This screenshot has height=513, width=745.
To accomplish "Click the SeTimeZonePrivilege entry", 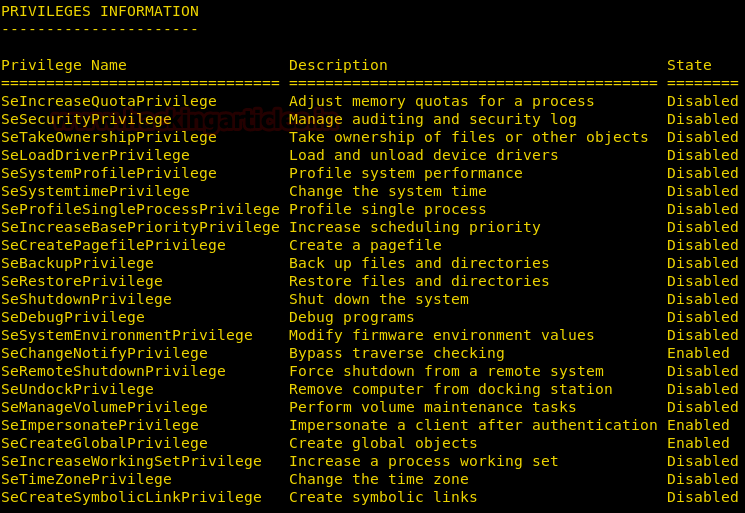I will 86,479.
